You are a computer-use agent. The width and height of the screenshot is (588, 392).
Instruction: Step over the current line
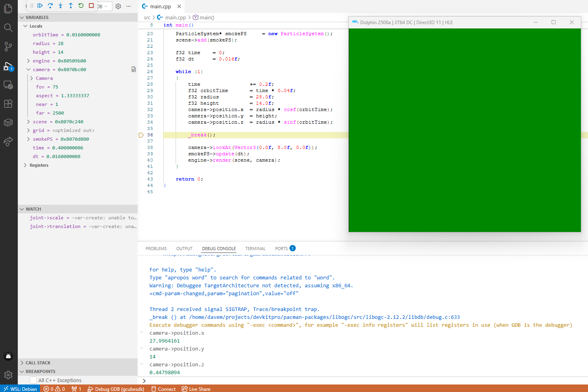(50, 6)
